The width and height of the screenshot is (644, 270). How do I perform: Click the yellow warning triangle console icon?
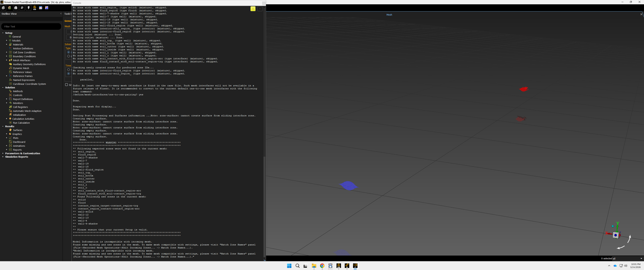(253, 9)
